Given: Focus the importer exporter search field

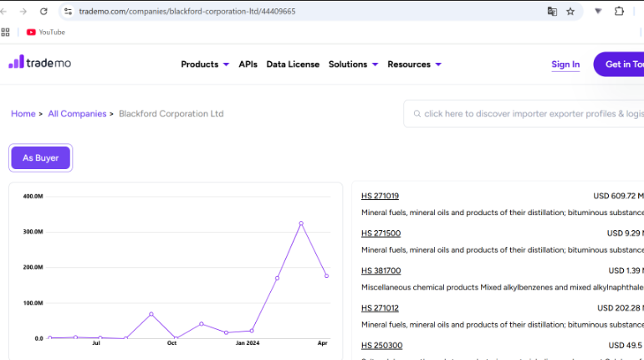Looking at the screenshot, I should 524,114.
